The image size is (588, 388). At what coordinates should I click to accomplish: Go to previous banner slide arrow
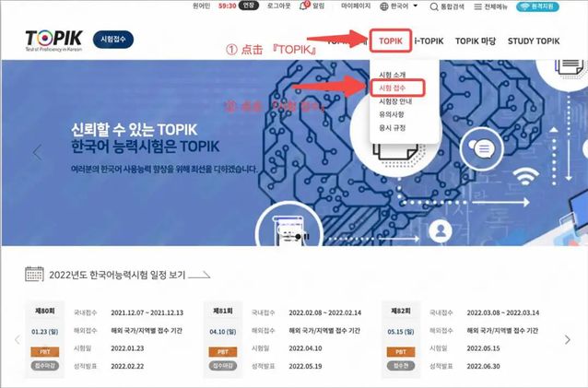pos(37,153)
